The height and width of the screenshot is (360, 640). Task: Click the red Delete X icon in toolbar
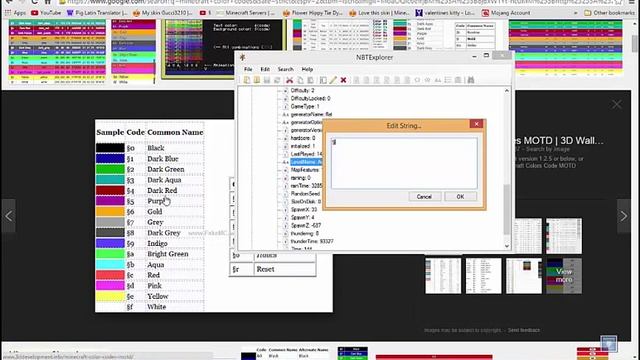pos(343,80)
